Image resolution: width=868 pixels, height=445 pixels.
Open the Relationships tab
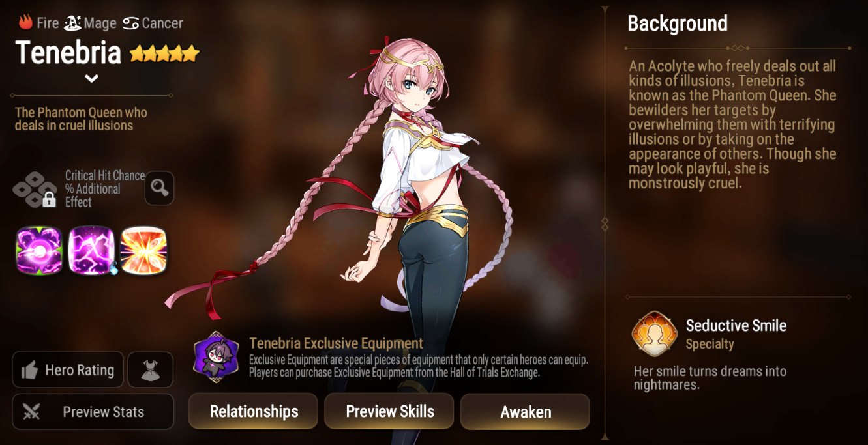[x=254, y=411]
